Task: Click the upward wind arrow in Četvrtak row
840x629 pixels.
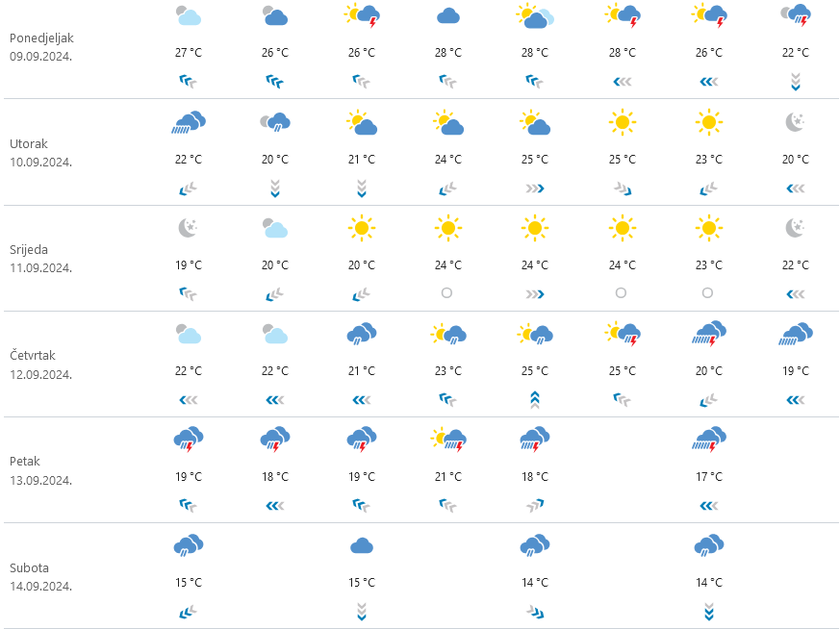Action: (535, 399)
